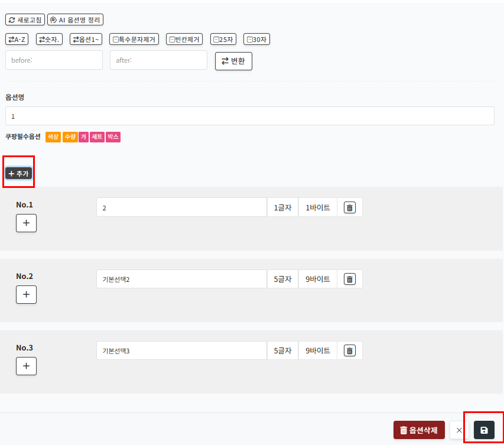Edit the 기본선택2 value field
This screenshot has height=445, width=504.
tap(181, 279)
